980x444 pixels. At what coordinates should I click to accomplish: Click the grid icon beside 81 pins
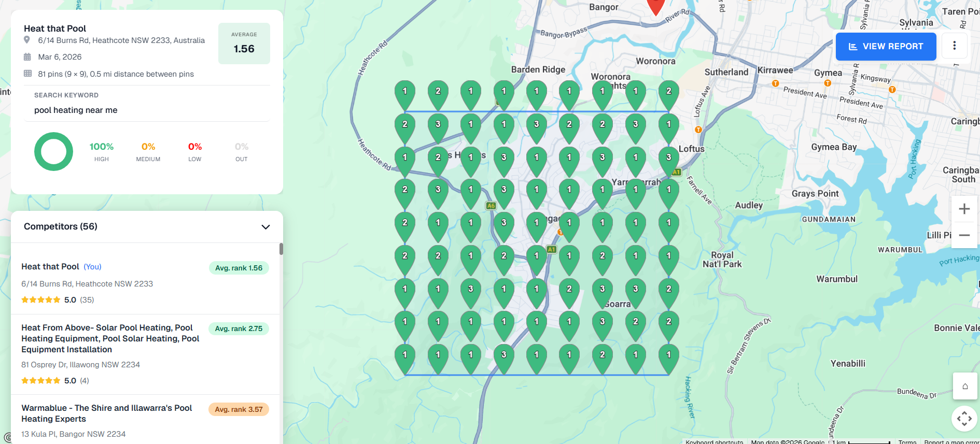click(x=27, y=74)
